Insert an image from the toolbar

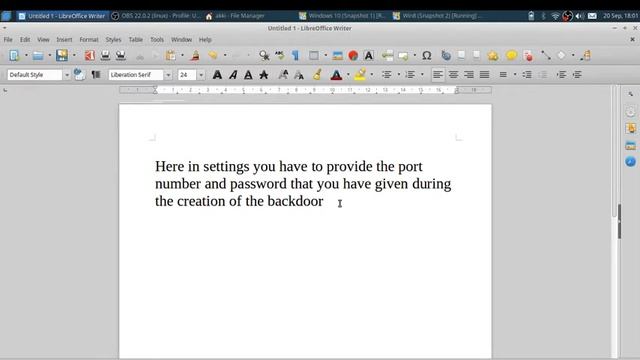pyautogui.click(x=338, y=56)
